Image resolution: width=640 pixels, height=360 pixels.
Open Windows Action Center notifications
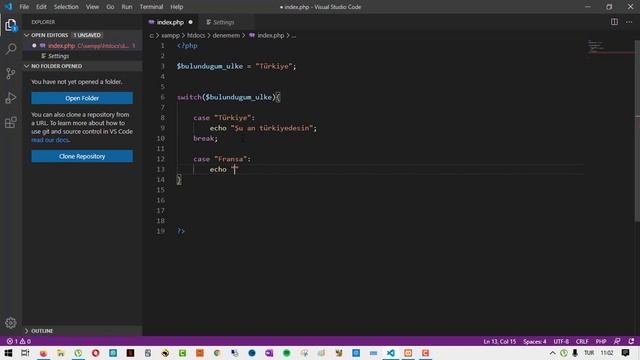click(x=625, y=353)
